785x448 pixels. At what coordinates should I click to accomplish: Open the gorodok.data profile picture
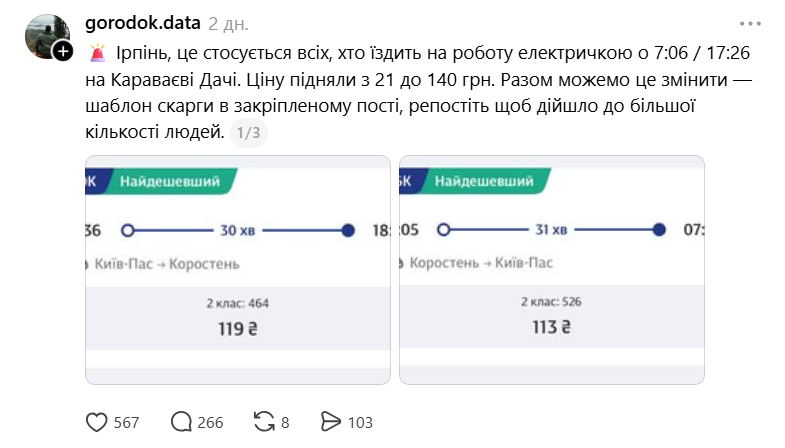[x=48, y=37]
